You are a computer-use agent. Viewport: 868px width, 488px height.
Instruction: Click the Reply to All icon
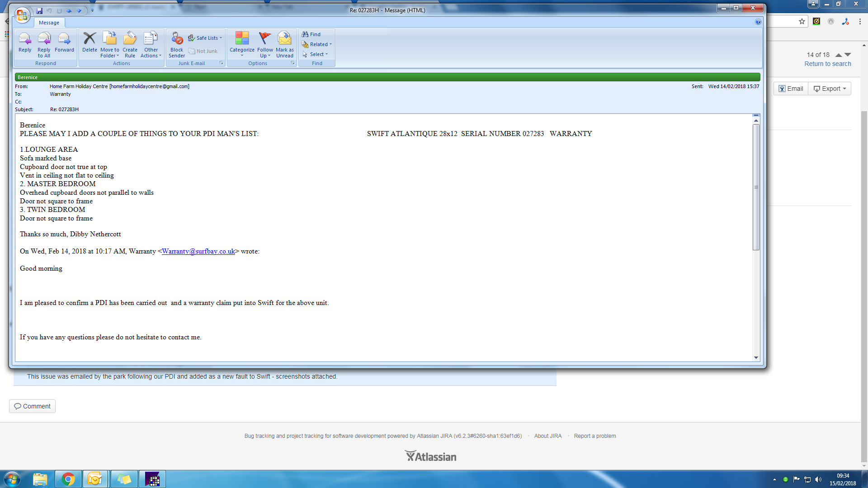[x=44, y=39]
